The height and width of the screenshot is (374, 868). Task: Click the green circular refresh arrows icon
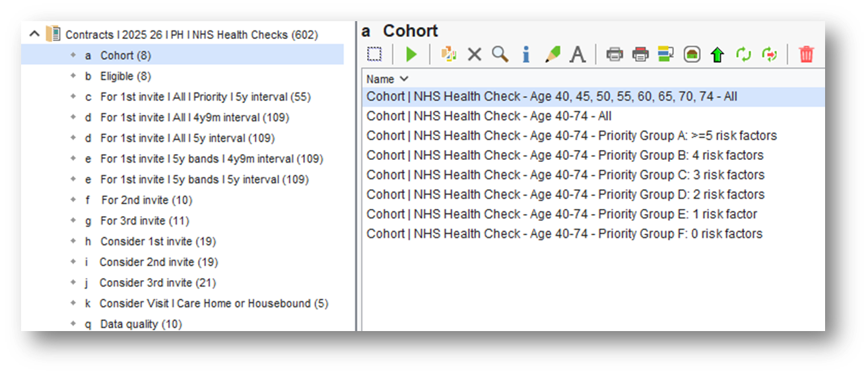(x=744, y=54)
